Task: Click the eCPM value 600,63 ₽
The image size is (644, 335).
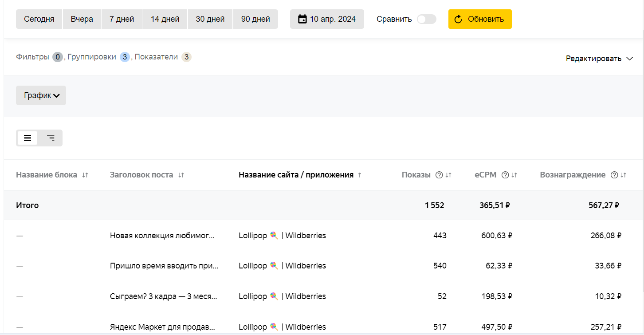Action: coord(497,236)
